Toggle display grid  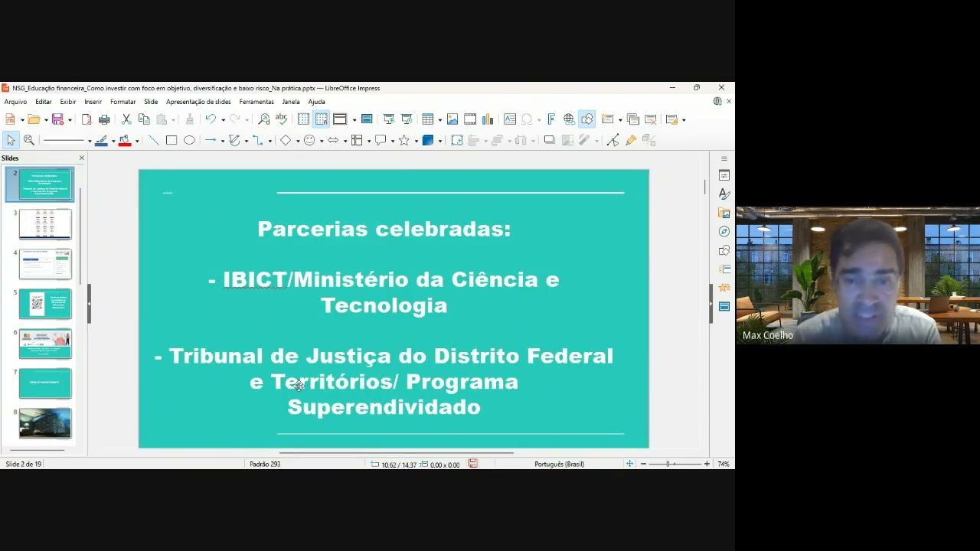(304, 119)
